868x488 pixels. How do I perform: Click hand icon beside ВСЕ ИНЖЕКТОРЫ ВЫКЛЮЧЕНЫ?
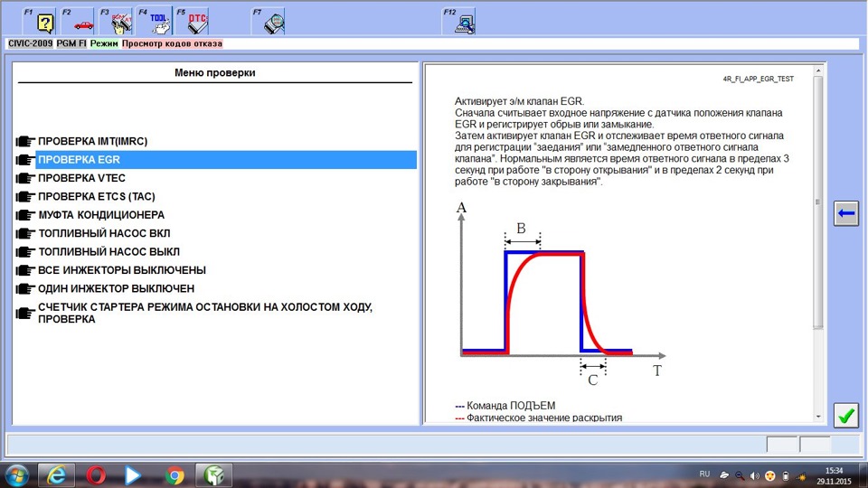[x=25, y=270]
